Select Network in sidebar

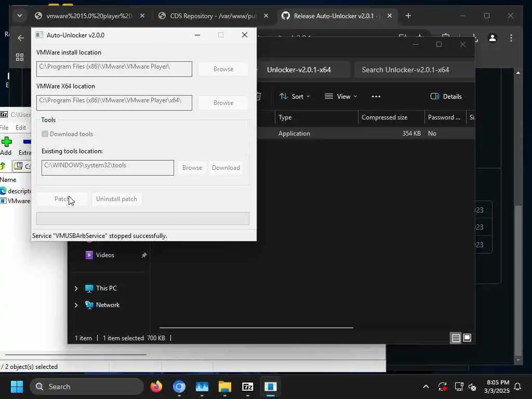tap(108, 304)
